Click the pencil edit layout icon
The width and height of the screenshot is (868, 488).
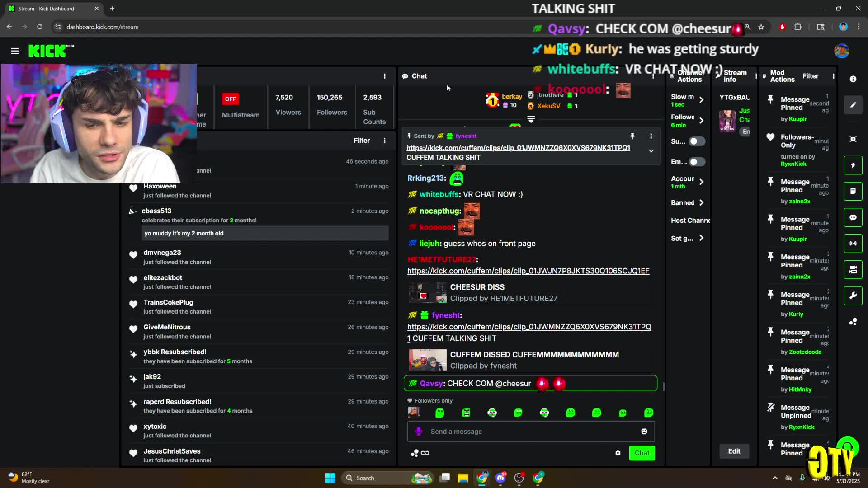pyautogui.click(x=853, y=105)
